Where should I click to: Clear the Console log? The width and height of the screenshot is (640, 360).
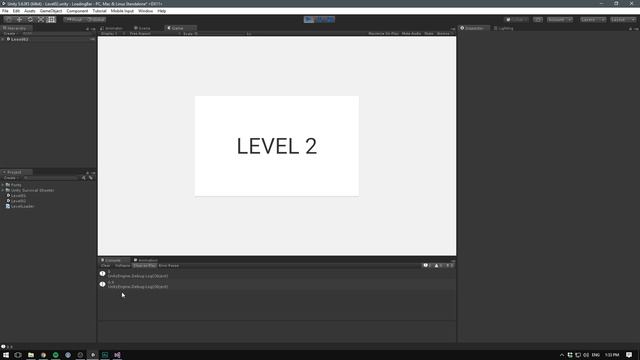point(105,266)
